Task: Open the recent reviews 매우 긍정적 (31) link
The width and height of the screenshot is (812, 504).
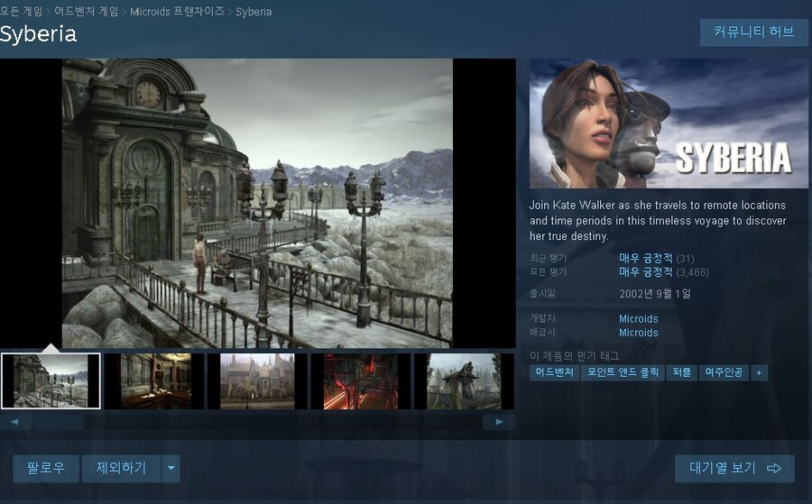Action: [x=657, y=258]
